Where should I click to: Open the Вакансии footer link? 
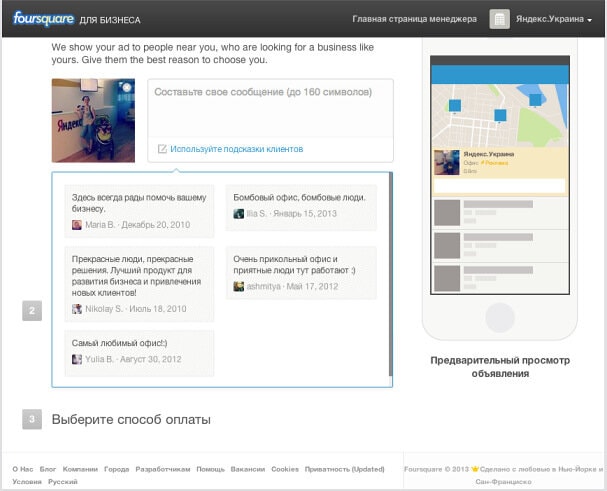(248, 468)
